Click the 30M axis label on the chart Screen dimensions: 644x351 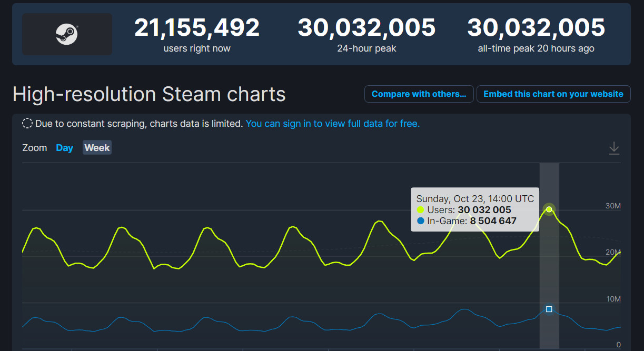click(x=612, y=206)
